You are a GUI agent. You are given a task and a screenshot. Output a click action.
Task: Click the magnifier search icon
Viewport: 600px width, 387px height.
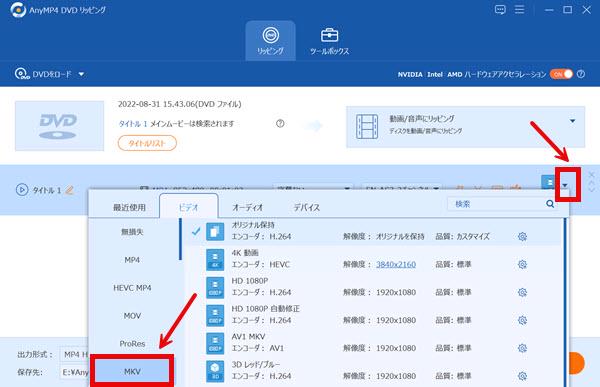[x=550, y=204]
